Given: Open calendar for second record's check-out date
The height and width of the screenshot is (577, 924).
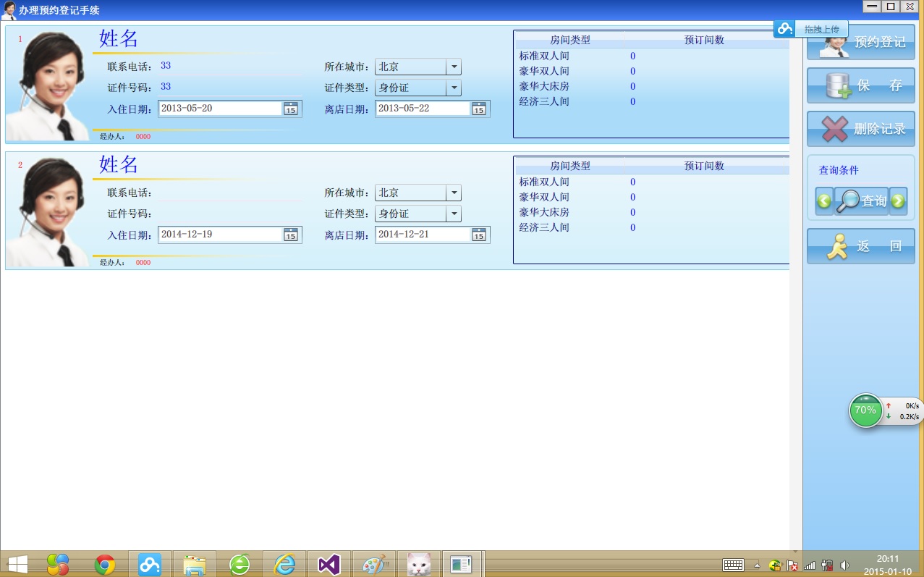Looking at the screenshot, I should pos(478,235).
